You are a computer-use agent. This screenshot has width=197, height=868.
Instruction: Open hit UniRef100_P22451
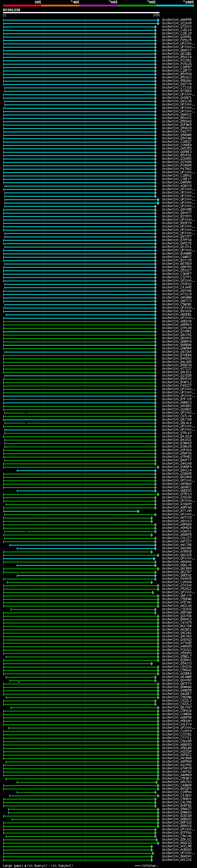point(177,60)
